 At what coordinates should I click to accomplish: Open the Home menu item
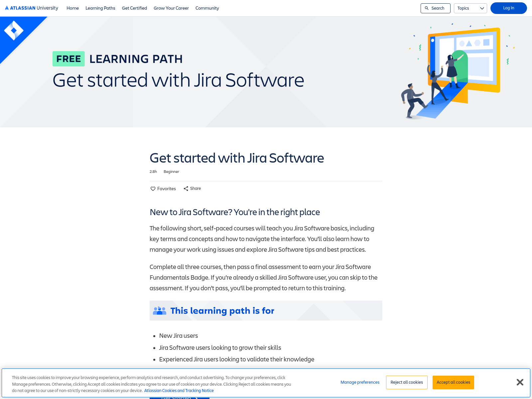point(72,8)
